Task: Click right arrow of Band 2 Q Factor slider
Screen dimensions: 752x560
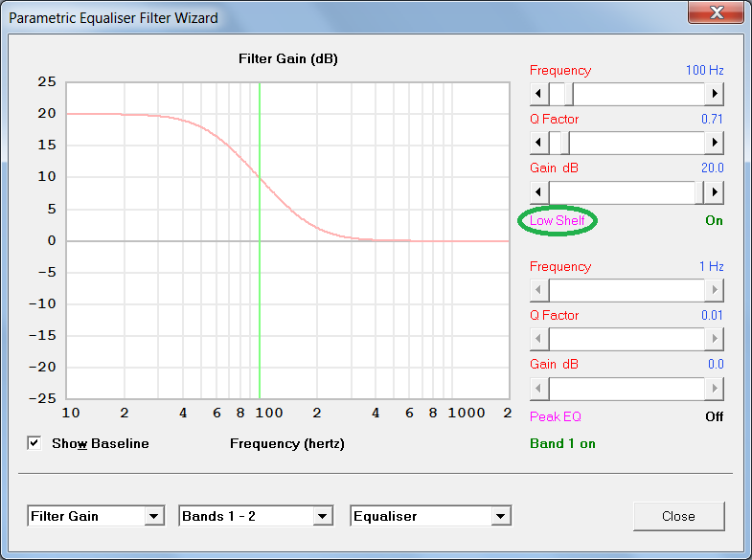Action: [x=714, y=339]
